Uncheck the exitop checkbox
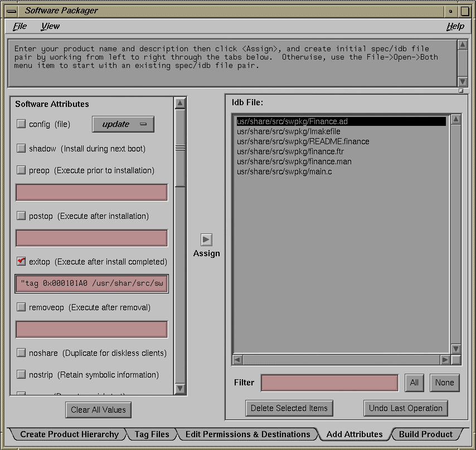Screen dimensions: 476x450 point(22,262)
